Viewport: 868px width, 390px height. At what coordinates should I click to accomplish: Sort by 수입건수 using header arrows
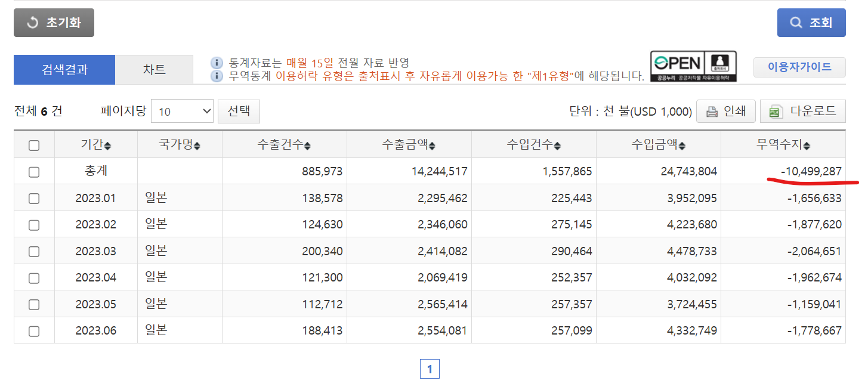pos(557,146)
